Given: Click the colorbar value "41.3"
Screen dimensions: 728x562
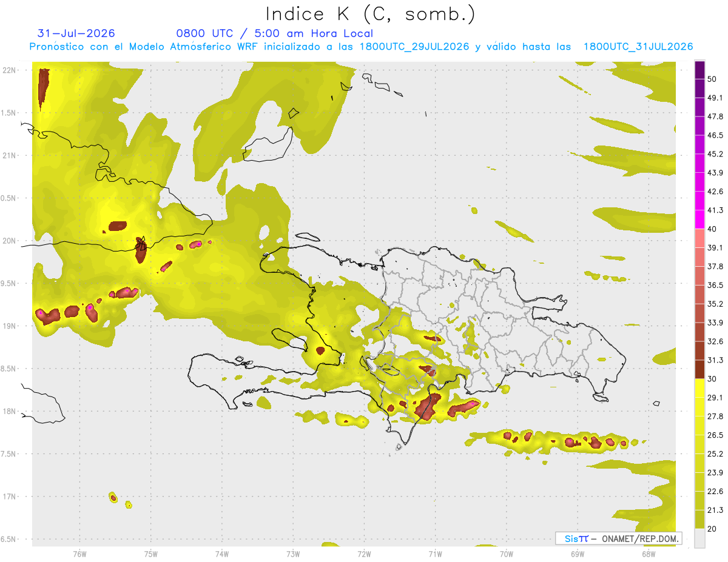Looking at the screenshot, I should click(x=715, y=210).
